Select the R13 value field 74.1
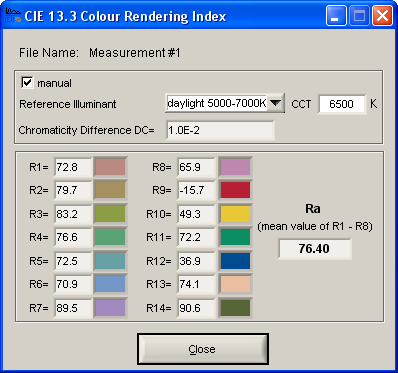Screen dimensions: 398x373 pos(196,284)
